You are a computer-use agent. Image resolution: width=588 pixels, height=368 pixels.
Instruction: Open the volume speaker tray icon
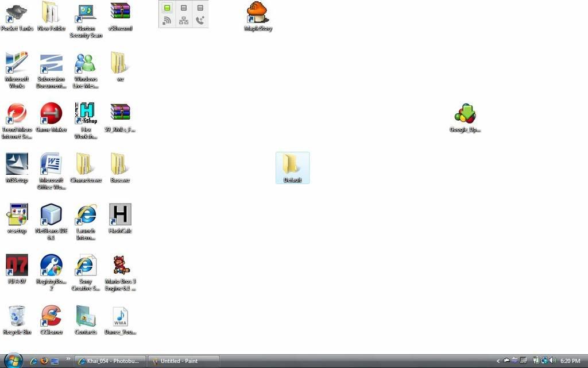[553, 361]
